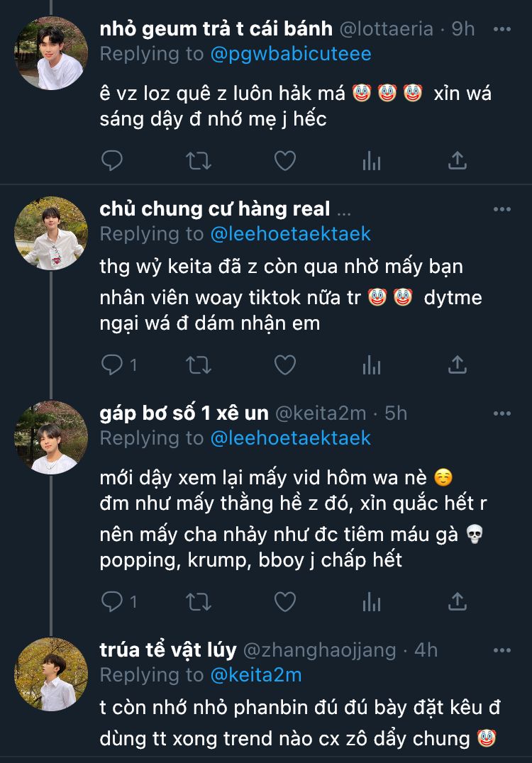Like the chủ chung cư hàng real tweet
532x763 pixels.
[284, 364]
